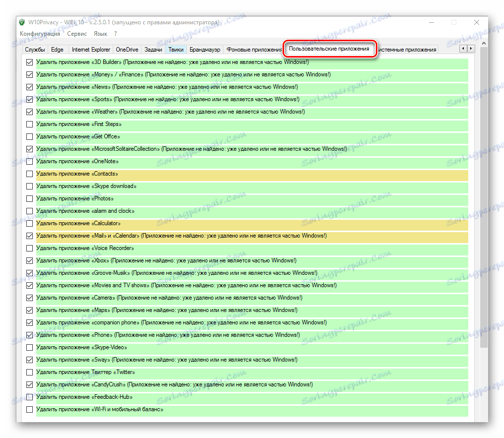
Task: Uncheck the «CandyCrush» removal checkbox
Action: (30, 385)
